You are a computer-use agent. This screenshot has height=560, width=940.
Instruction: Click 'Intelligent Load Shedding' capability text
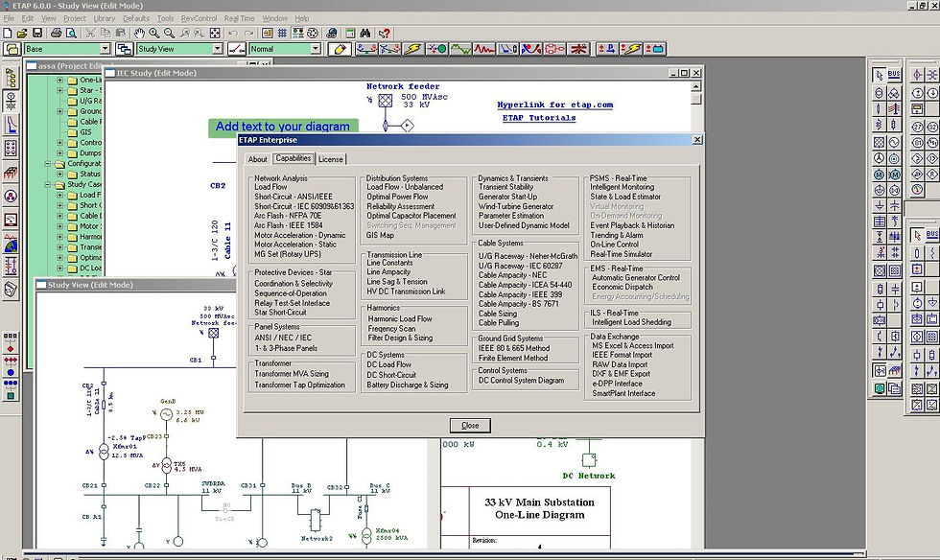(631, 322)
